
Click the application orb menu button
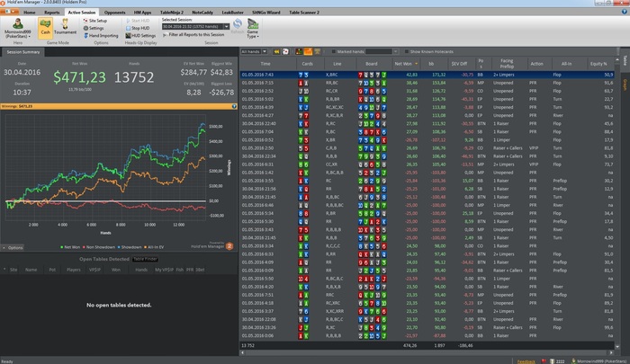pos(10,12)
